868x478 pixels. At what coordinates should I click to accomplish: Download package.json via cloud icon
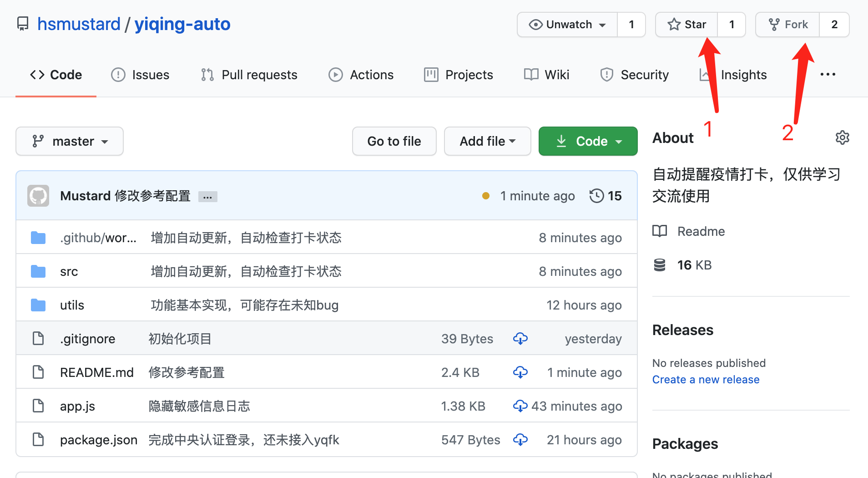(x=520, y=440)
